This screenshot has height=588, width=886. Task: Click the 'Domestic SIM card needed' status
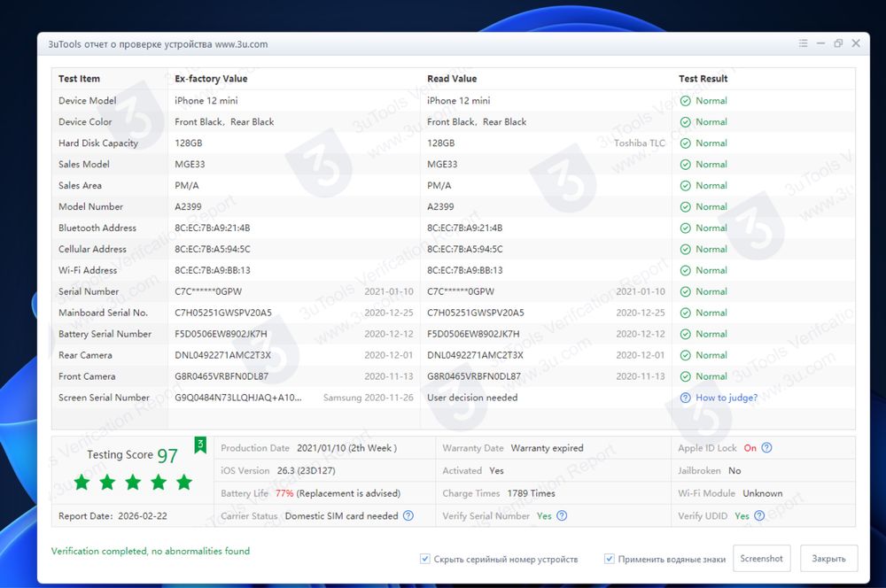[341, 515]
